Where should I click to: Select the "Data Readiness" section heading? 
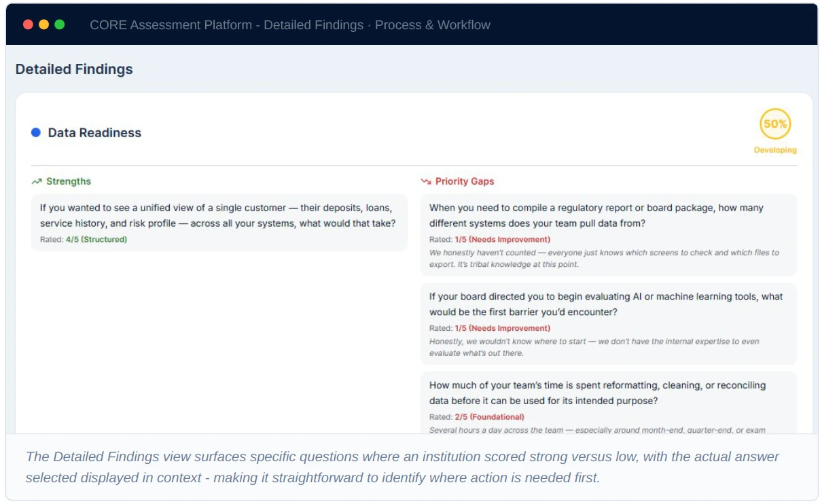[94, 133]
